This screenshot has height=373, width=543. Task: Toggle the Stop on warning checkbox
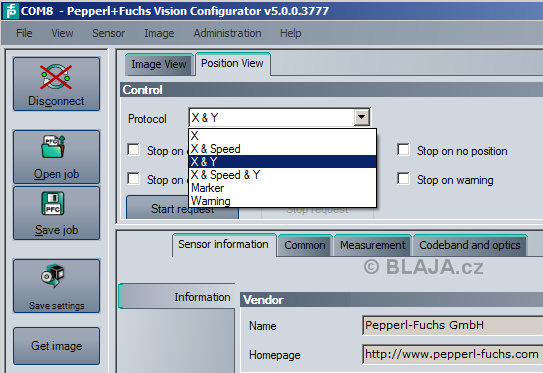click(x=403, y=179)
